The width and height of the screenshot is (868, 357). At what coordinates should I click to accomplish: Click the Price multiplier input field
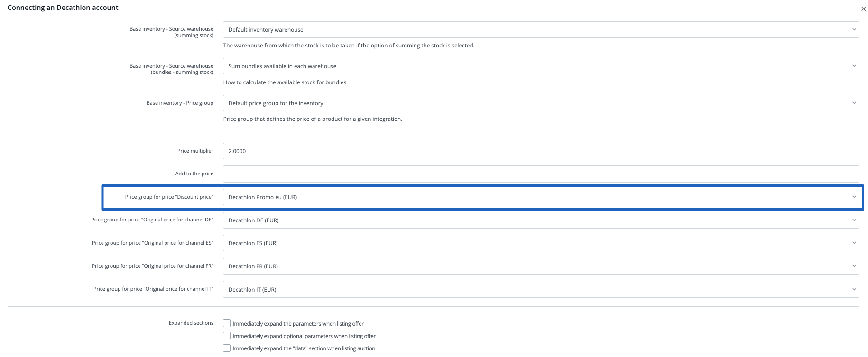pos(540,151)
